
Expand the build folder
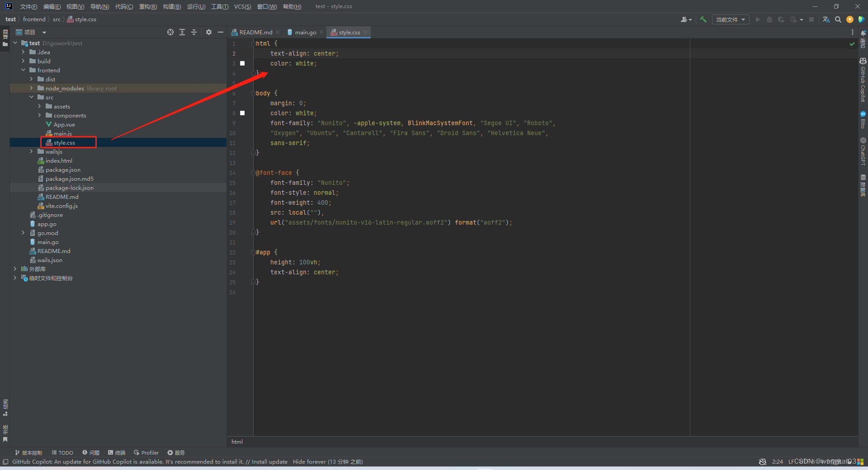(x=24, y=61)
